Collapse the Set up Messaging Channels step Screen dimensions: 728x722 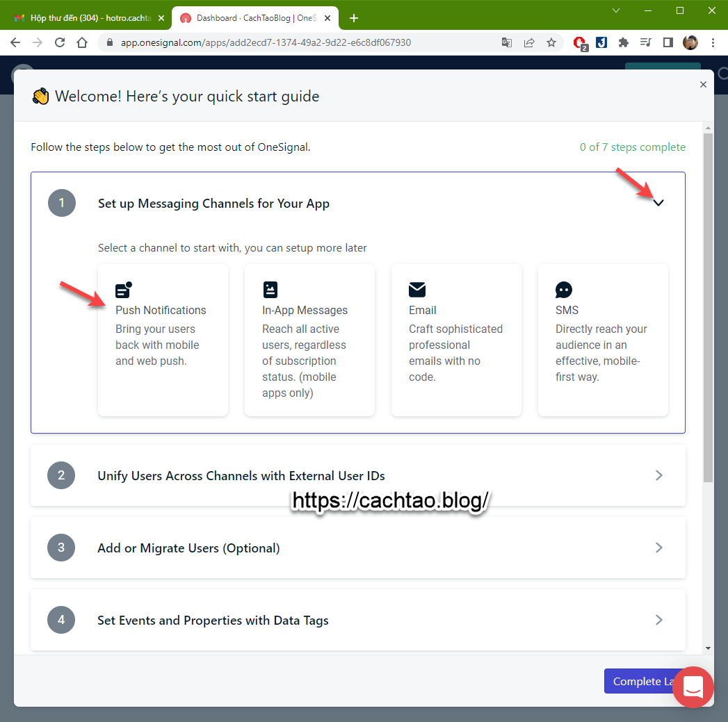(x=658, y=203)
